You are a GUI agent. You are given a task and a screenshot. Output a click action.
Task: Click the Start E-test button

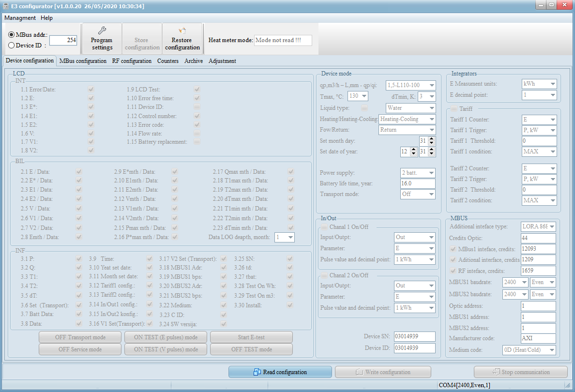(251, 337)
